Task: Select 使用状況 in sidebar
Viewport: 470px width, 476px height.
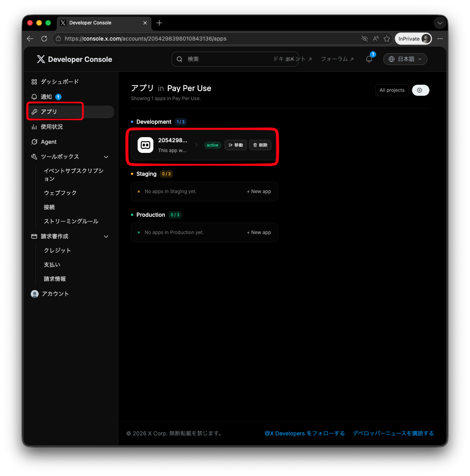Action: [x=52, y=127]
